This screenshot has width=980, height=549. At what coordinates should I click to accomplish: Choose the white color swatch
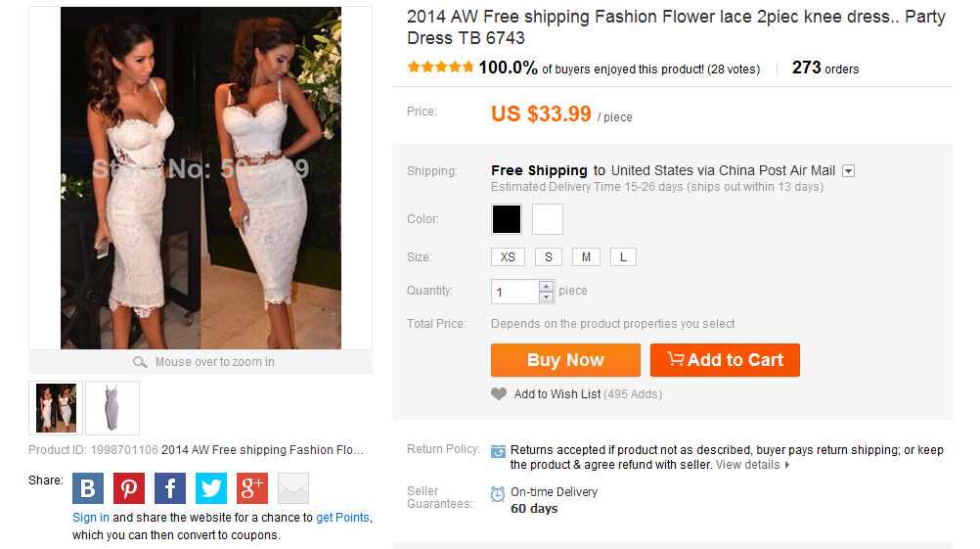click(x=548, y=219)
